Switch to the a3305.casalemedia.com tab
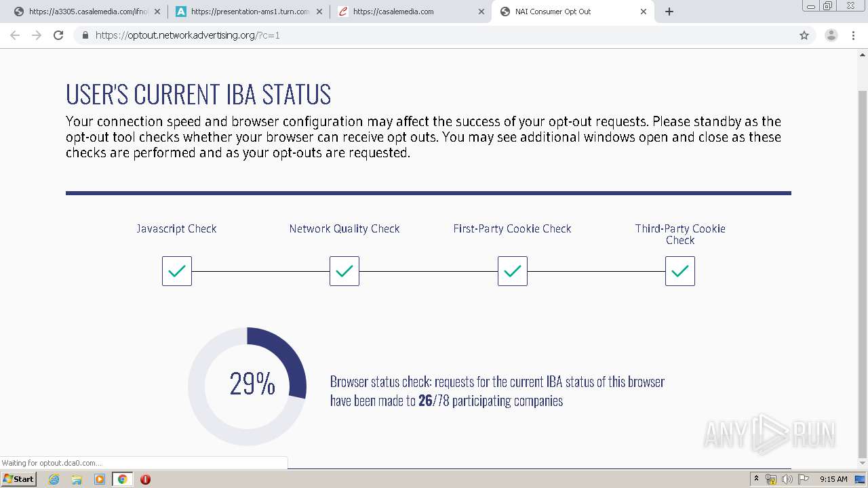Image resolution: width=868 pixels, height=488 pixels. click(x=87, y=12)
